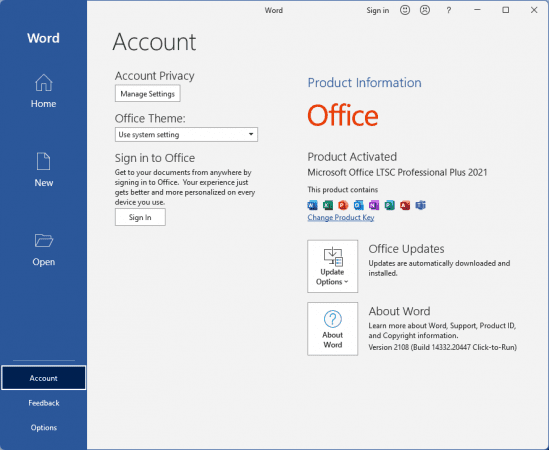The height and width of the screenshot is (450, 549).
Task: Open the About Word button
Action: click(x=332, y=329)
